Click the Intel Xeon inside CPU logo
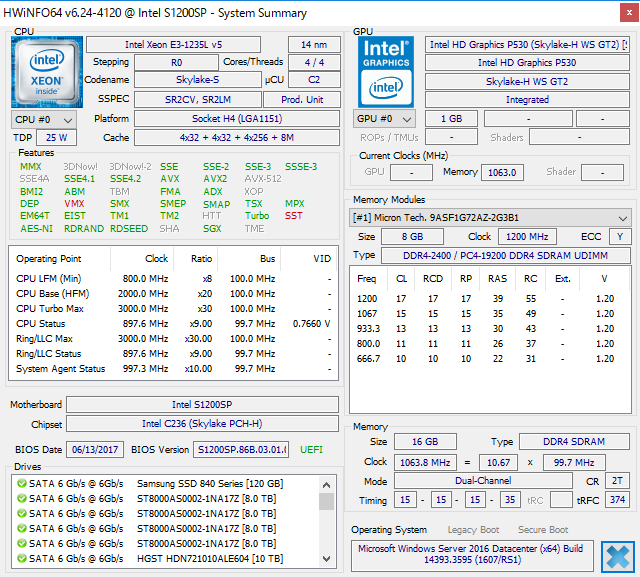 tap(47, 72)
